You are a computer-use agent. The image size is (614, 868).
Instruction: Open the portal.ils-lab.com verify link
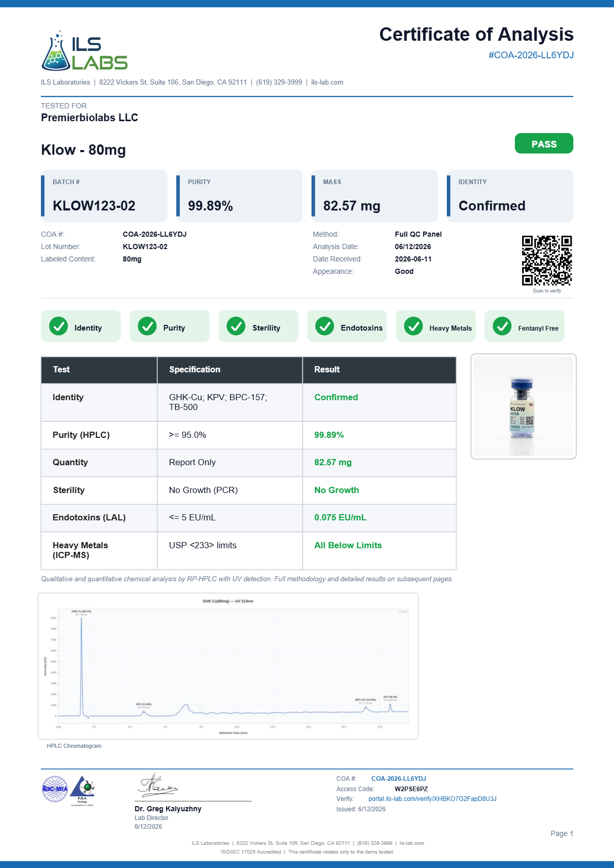[432, 799]
